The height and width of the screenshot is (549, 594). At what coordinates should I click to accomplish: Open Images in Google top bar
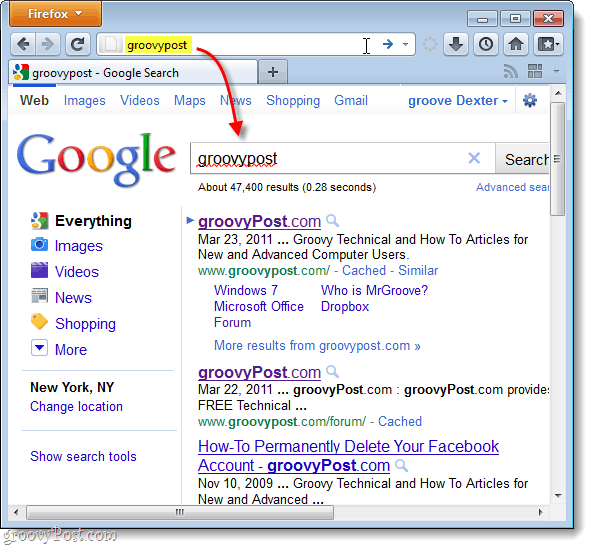(84, 100)
